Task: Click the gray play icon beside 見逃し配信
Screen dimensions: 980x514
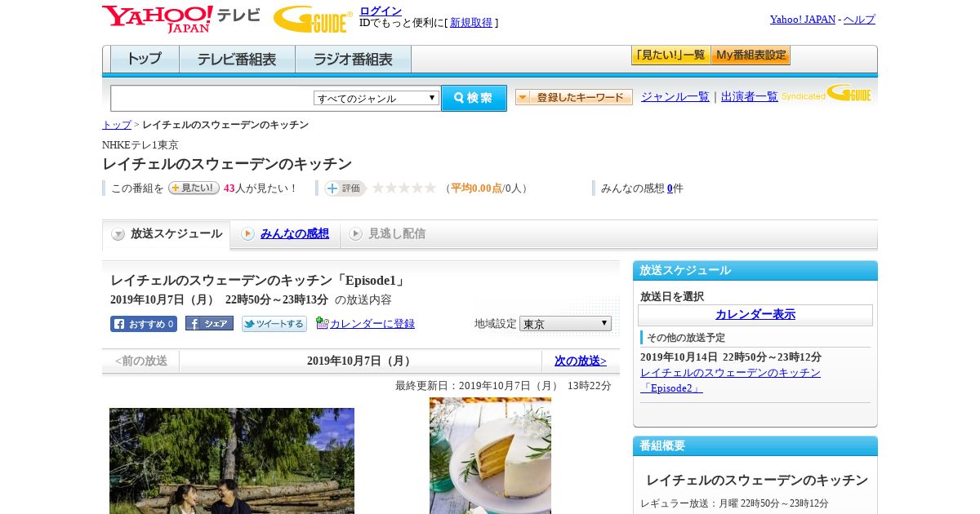Action: (355, 234)
